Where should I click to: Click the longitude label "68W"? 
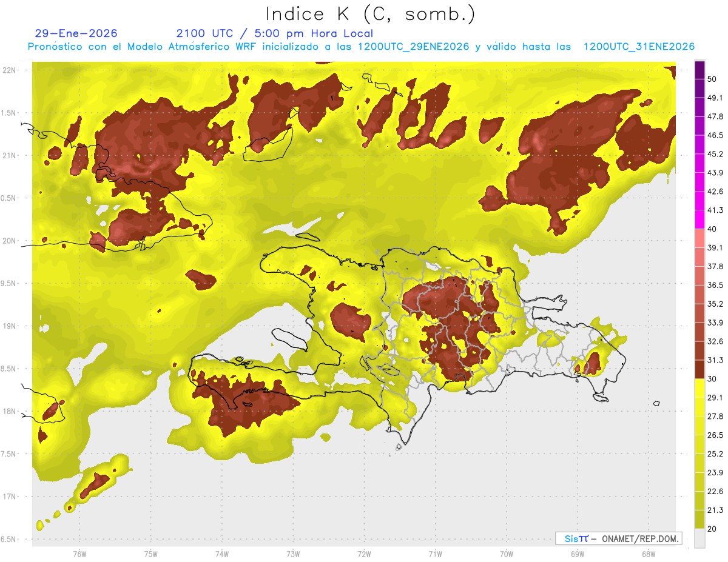pyautogui.click(x=648, y=554)
